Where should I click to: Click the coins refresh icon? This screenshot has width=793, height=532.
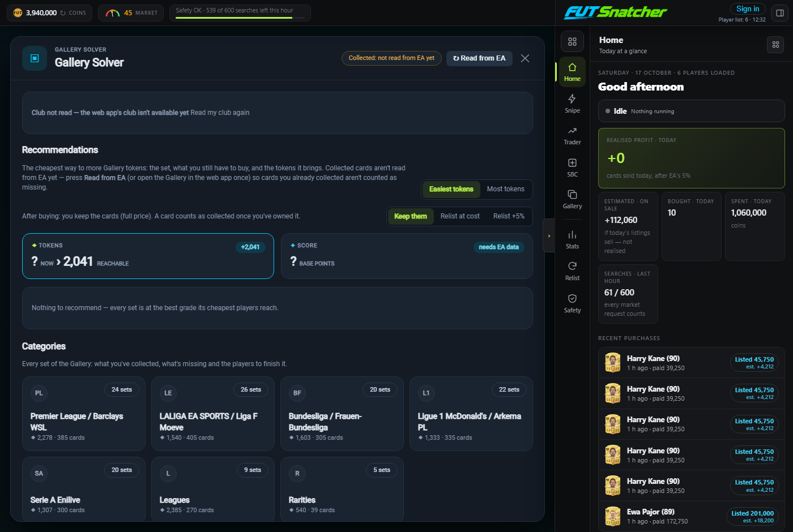63,13
